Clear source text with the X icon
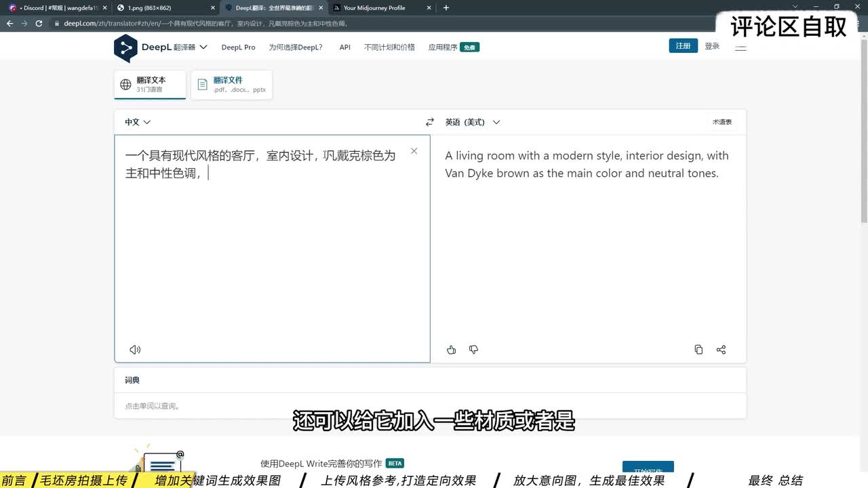Screen dimensions: 868x488 coord(414,151)
